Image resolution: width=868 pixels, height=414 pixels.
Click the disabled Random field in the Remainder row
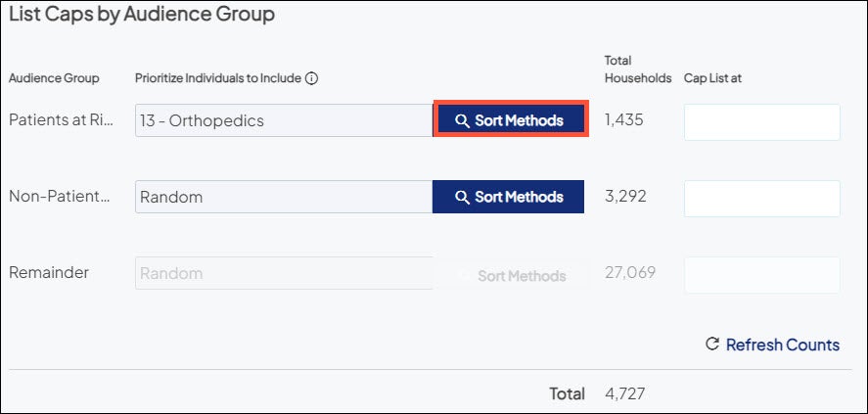tap(284, 273)
